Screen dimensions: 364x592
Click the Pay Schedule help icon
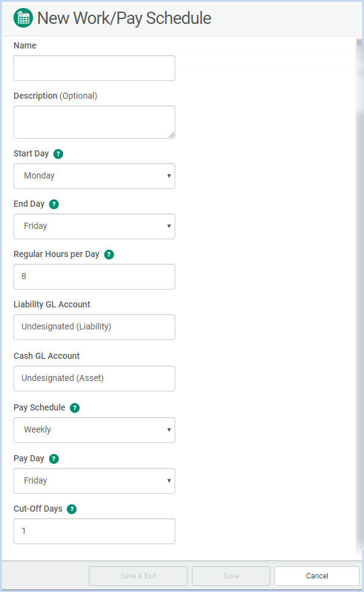pyautogui.click(x=75, y=408)
